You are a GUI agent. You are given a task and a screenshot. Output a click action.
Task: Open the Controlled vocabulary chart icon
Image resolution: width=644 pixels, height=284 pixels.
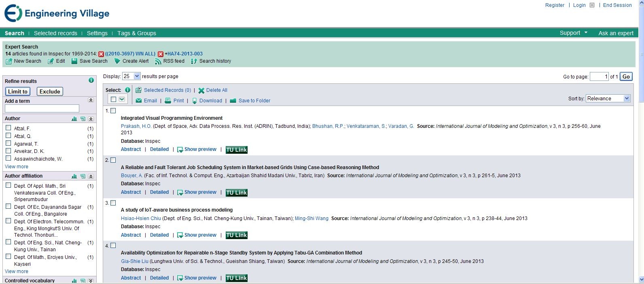[x=74, y=281]
